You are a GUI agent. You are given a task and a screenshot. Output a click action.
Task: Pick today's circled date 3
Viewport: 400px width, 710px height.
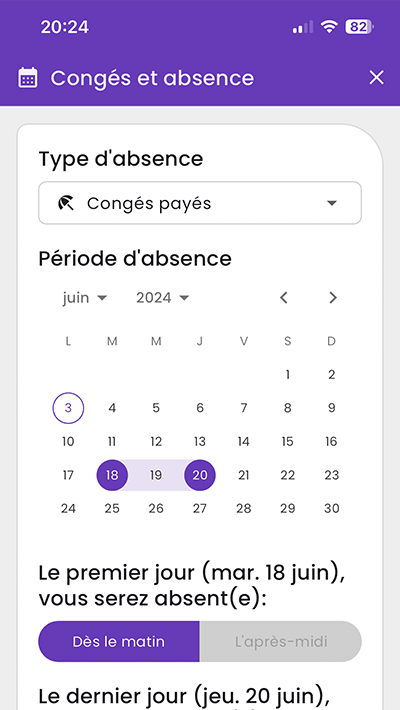pos(68,408)
